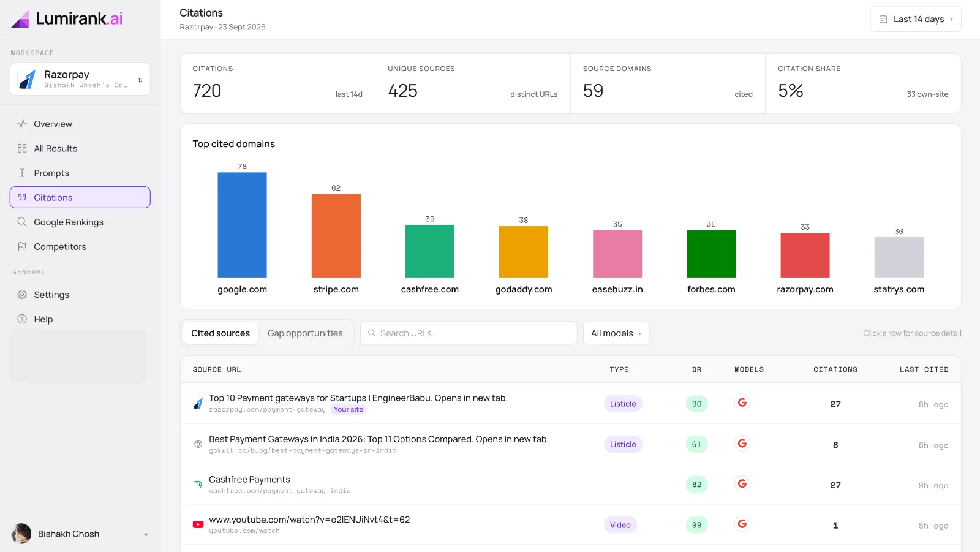Open the Prompts page

80,173
